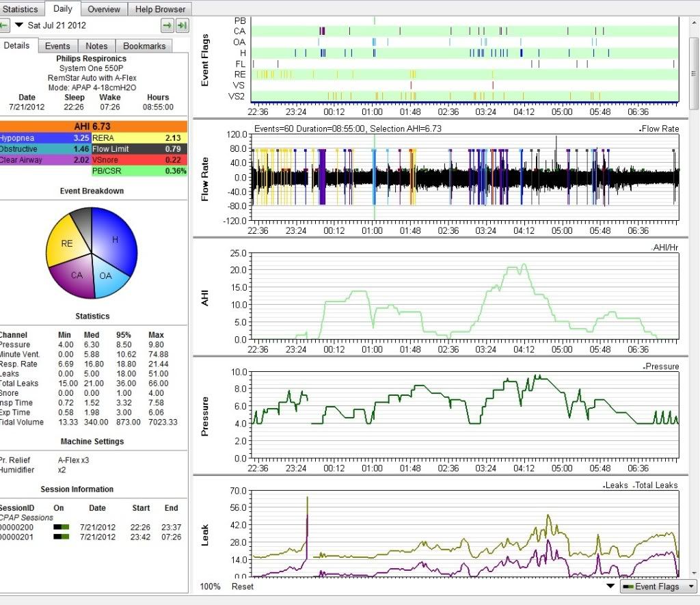Image resolution: width=700 pixels, height=605 pixels.
Task: Click the Hypopnea index row
Action: pos(45,137)
